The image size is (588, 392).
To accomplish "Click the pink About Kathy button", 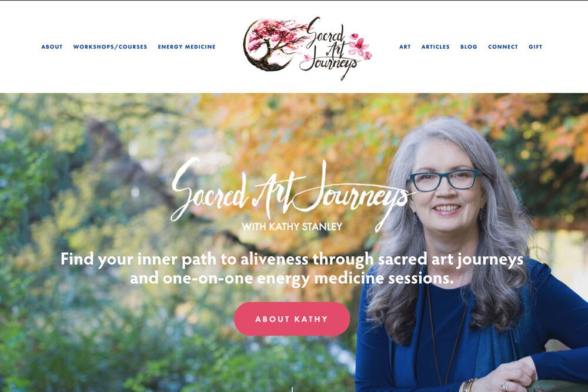I will [292, 319].
